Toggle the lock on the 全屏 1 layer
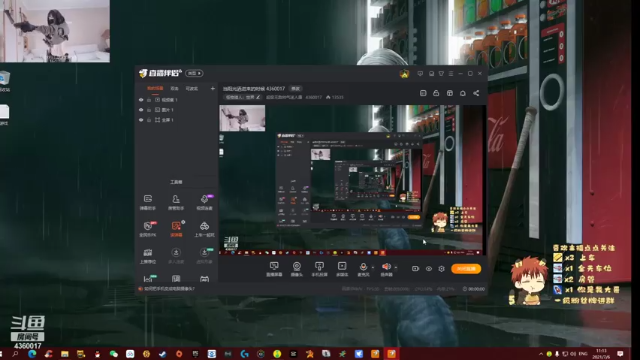 [149, 120]
